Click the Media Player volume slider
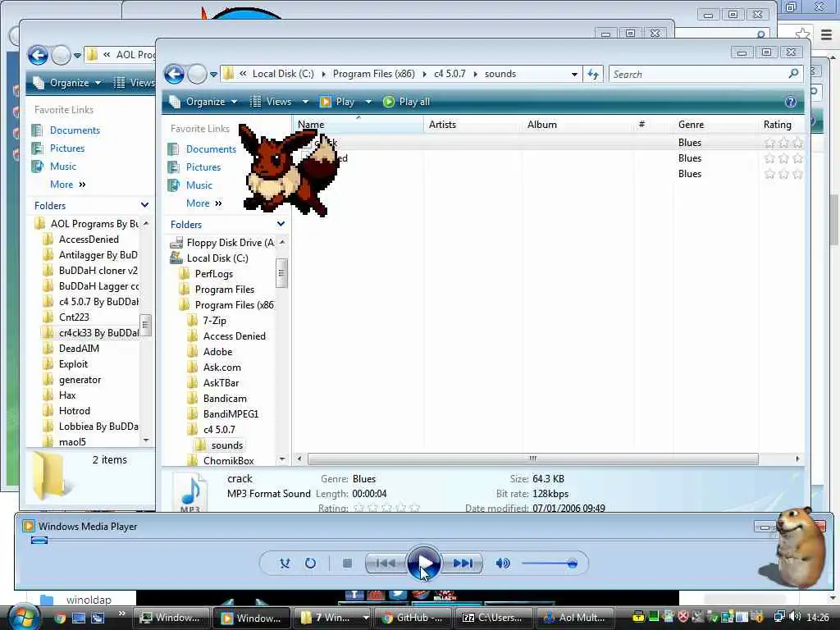This screenshot has height=630, width=840. [x=549, y=563]
